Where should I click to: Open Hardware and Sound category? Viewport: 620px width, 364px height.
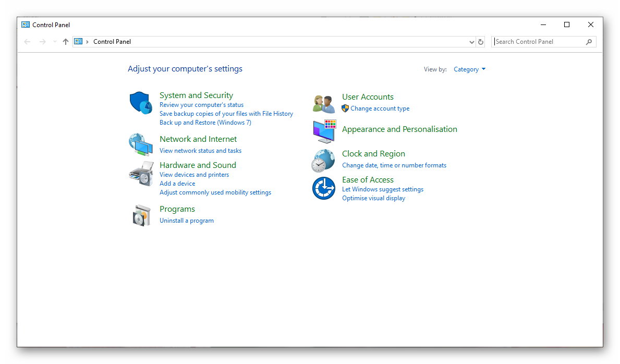198,165
